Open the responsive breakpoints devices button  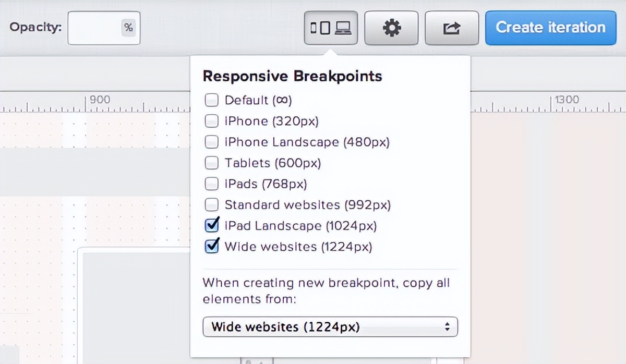(331, 28)
